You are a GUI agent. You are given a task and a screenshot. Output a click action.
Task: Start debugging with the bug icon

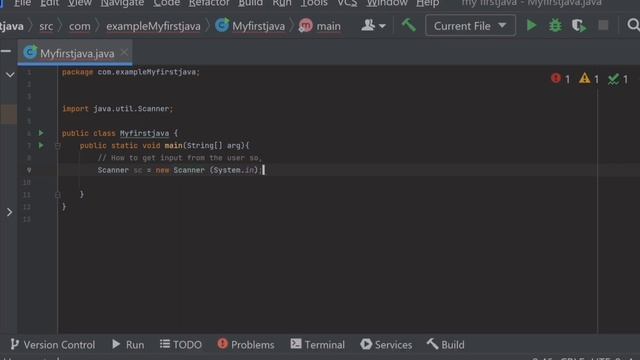click(x=555, y=26)
